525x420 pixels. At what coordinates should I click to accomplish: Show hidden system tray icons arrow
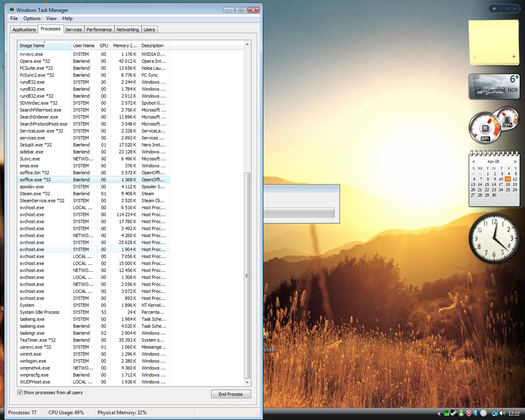click(x=439, y=413)
